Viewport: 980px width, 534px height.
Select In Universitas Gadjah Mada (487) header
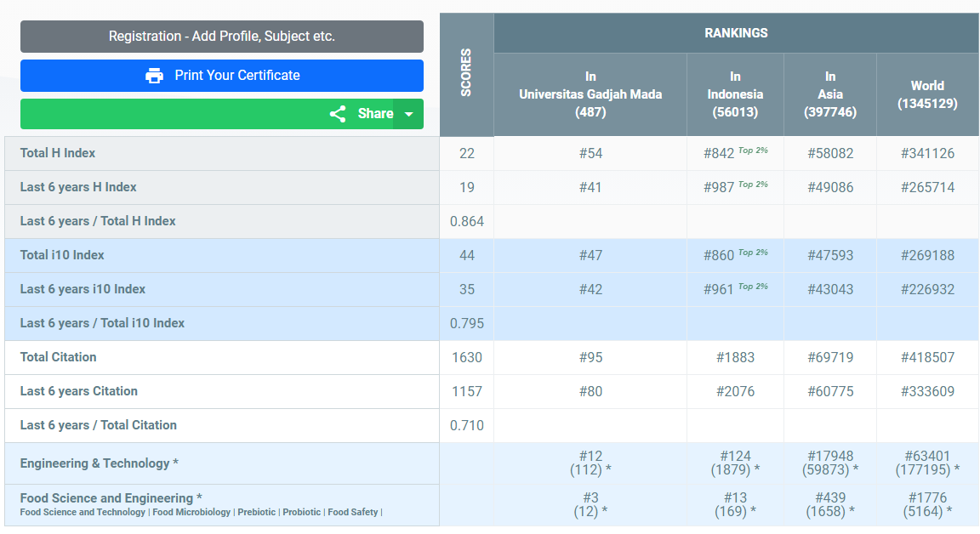(590, 94)
